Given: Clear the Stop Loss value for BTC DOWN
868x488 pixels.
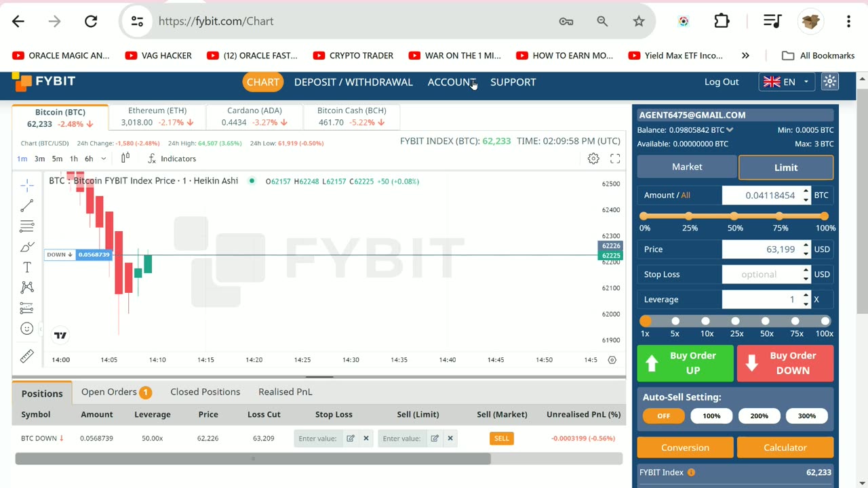Looking at the screenshot, I should point(366,439).
